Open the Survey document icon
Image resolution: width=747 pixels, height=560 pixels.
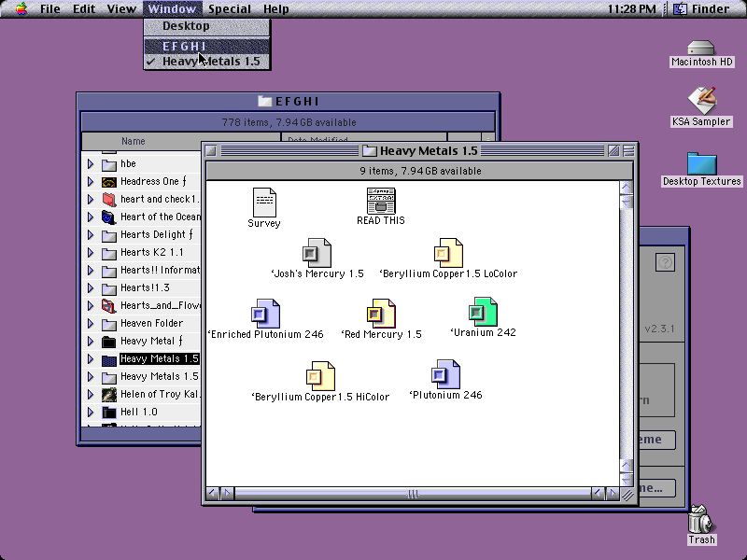[x=264, y=202]
